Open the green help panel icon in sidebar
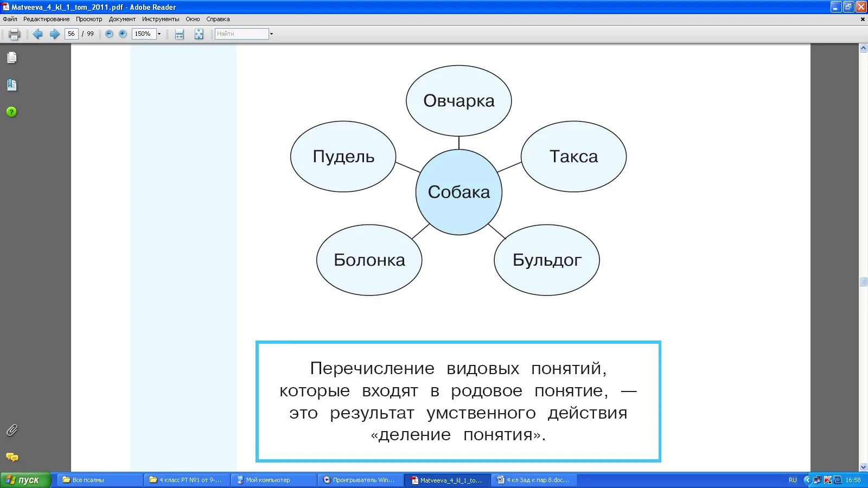The image size is (868, 488). pyautogui.click(x=11, y=112)
